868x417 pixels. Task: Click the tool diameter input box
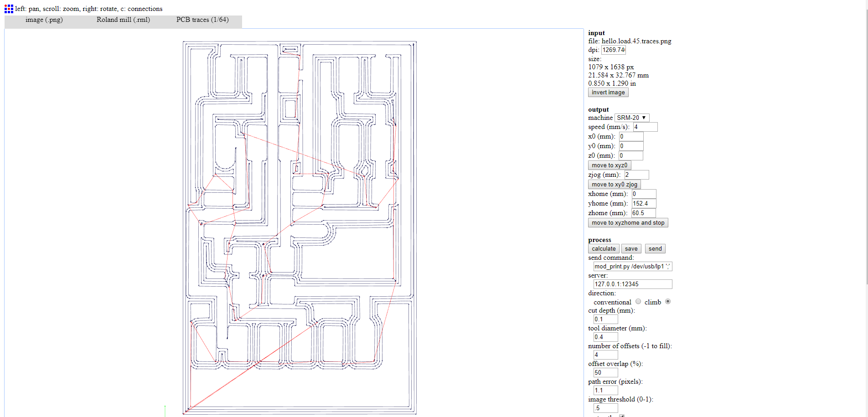[x=605, y=336]
